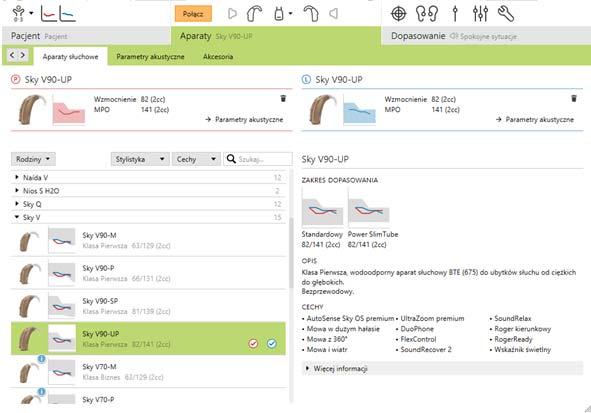591x413 pixels.
Task: Click the left speaker mute icon
Action: pyautogui.click(x=333, y=14)
